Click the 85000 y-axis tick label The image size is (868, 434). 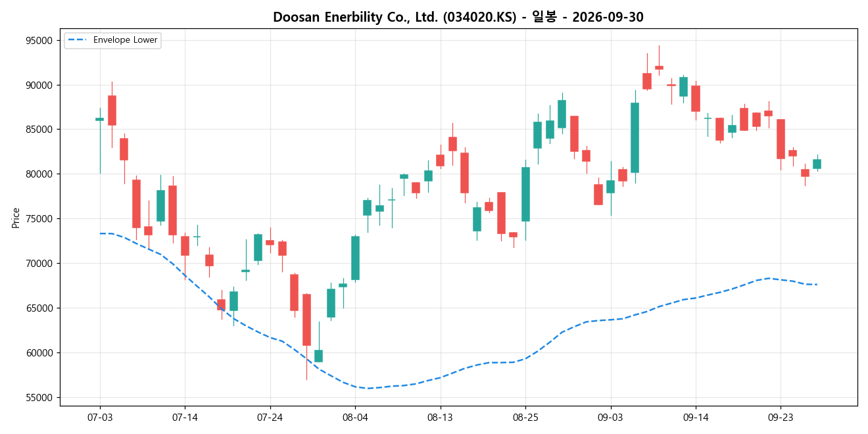39,130
